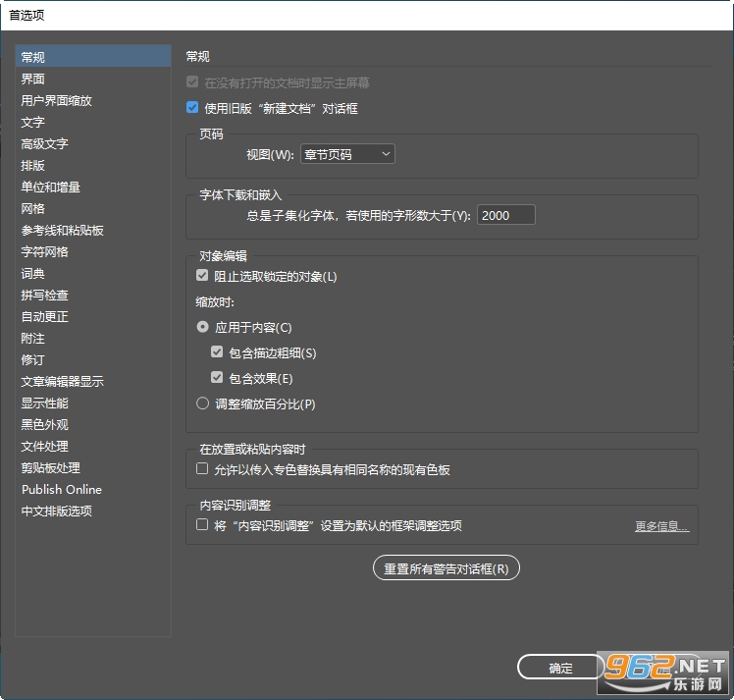The image size is (734, 700).
Task: Click the font subset glyph count field
Action: click(x=506, y=215)
